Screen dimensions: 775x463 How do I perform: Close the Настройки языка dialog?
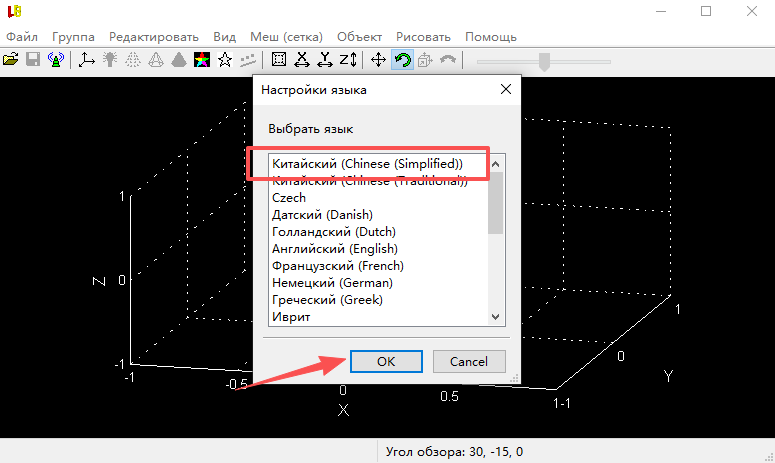point(505,90)
